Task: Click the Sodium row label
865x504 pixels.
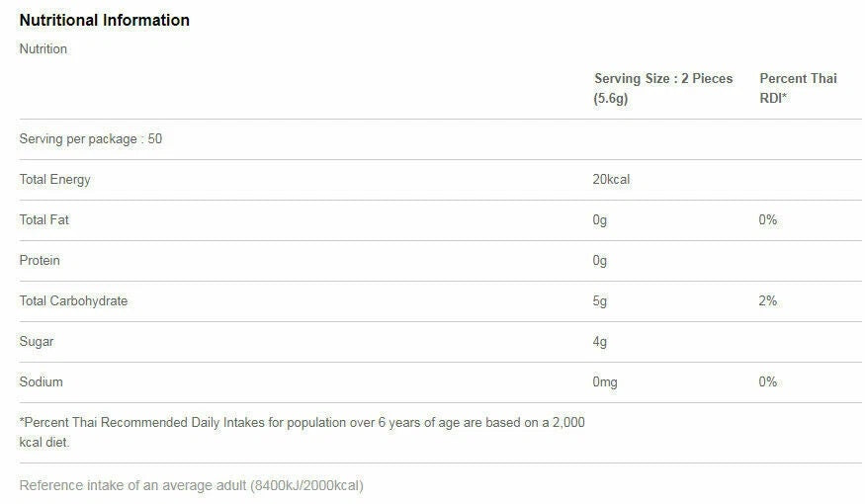Action: tap(42, 382)
